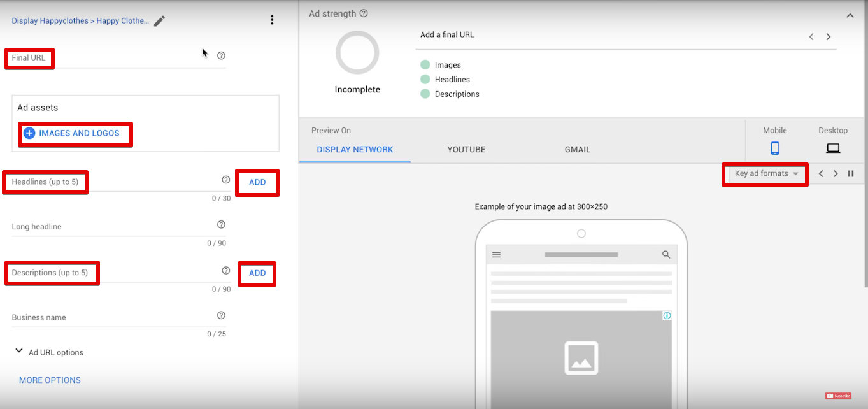Show help for Long headline field
The height and width of the screenshot is (409, 868).
(x=221, y=224)
